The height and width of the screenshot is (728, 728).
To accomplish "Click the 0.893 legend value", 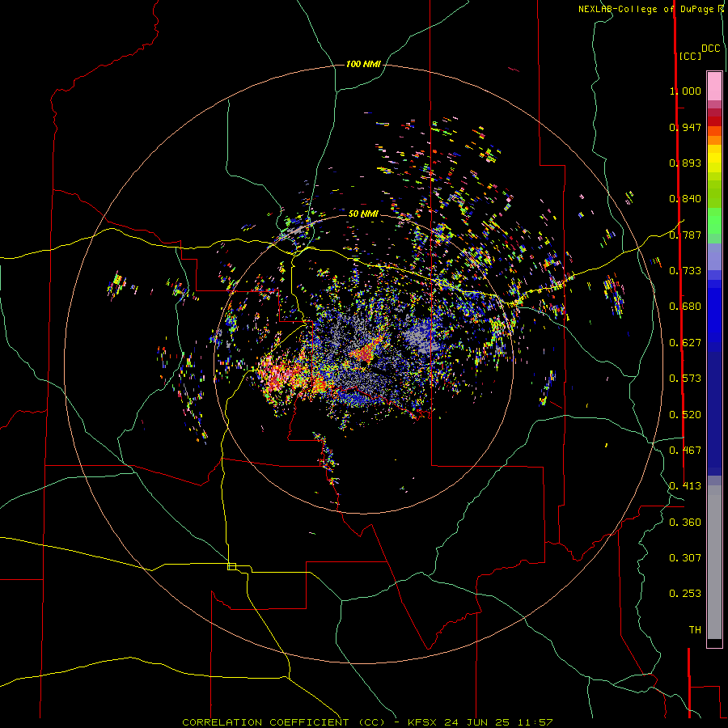I will (x=685, y=163).
